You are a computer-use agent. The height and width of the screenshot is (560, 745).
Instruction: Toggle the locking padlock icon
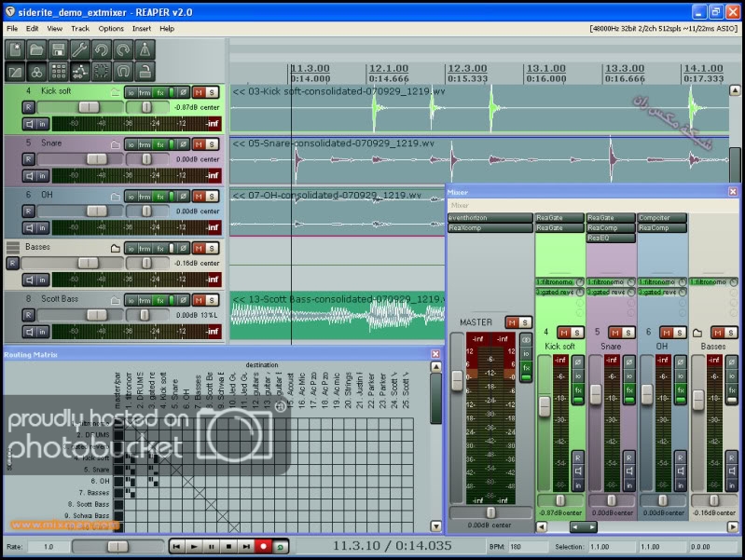point(145,72)
